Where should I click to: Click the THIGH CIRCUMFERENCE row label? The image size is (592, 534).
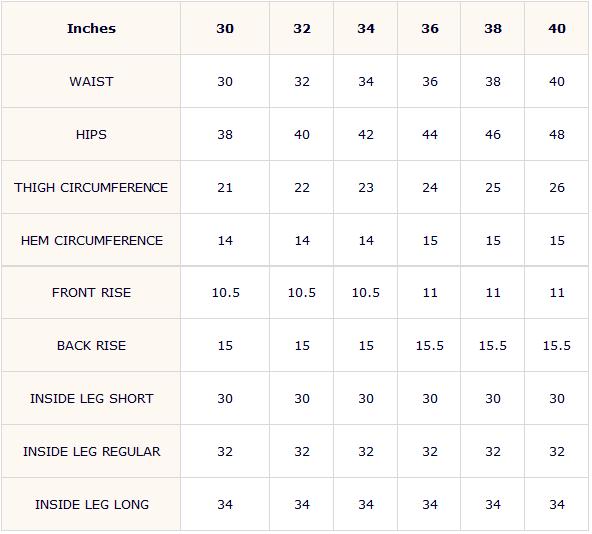[x=91, y=188]
